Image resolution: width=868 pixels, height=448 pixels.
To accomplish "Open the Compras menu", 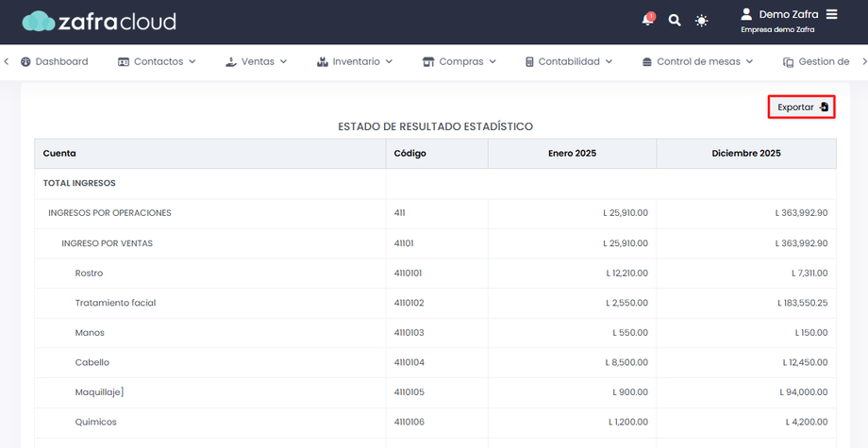I will tap(459, 61).
